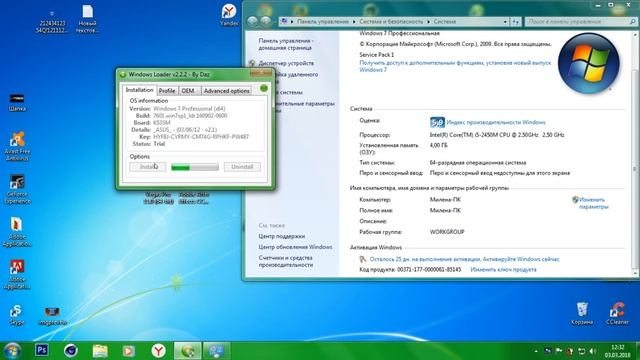Select the Шапка desktop icon
640x360 pixels.
point(17,102)
